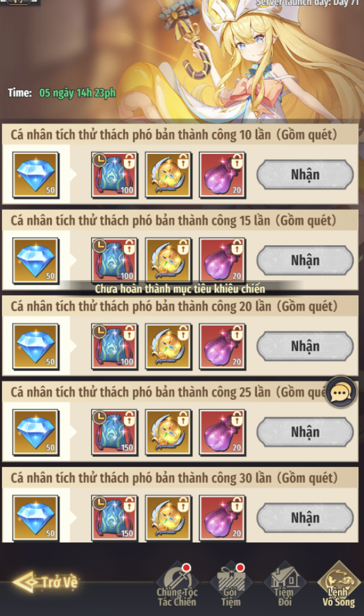Open the Tiệm Đổi exchange shop
The width and height of the screenshot is (364, 616).
(x=284, y=585)
